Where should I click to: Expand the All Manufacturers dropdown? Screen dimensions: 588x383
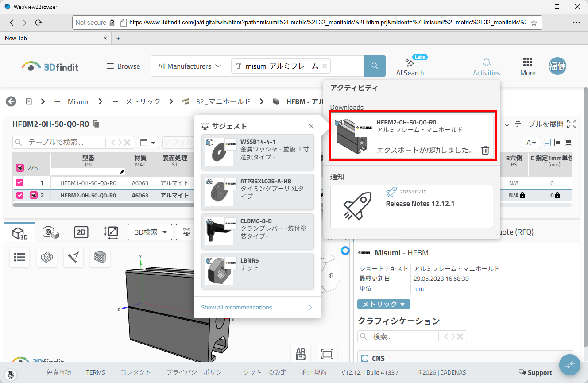click(190, 66)
